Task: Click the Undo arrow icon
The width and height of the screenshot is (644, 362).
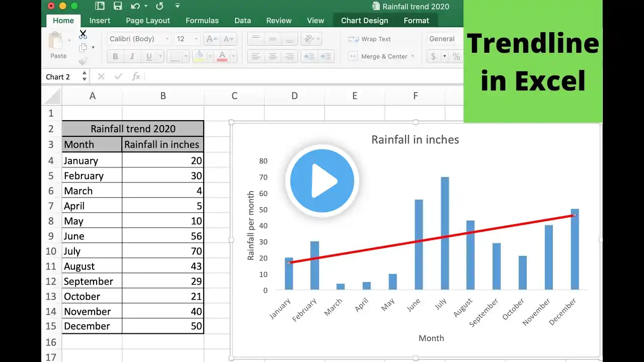Action: (x=135, y=7)
